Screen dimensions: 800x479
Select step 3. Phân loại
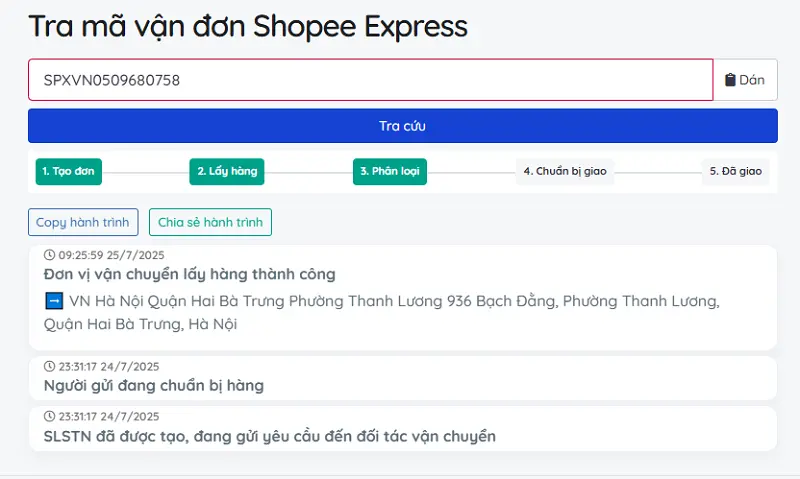coord(390,171)
